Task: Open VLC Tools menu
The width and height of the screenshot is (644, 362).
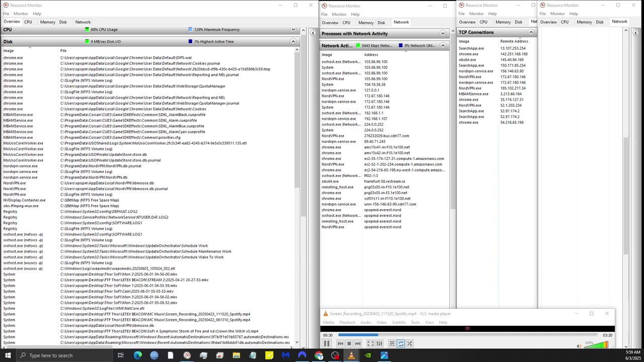Action: pos(415,322)
